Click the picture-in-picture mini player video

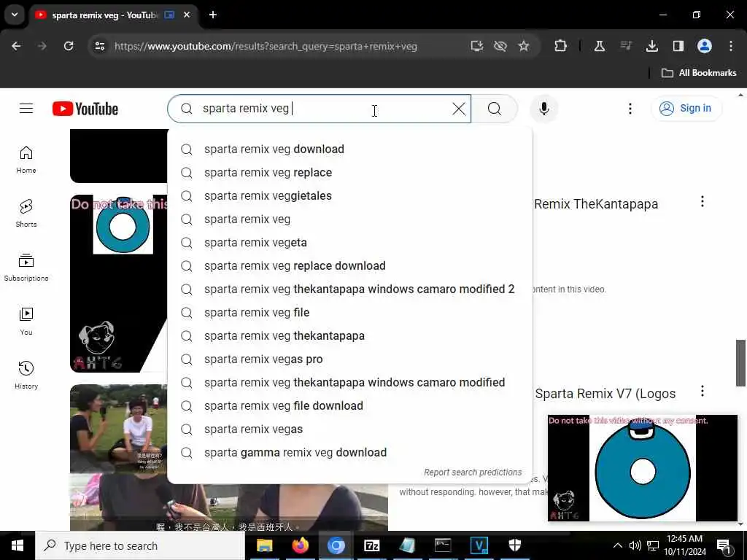642,467
